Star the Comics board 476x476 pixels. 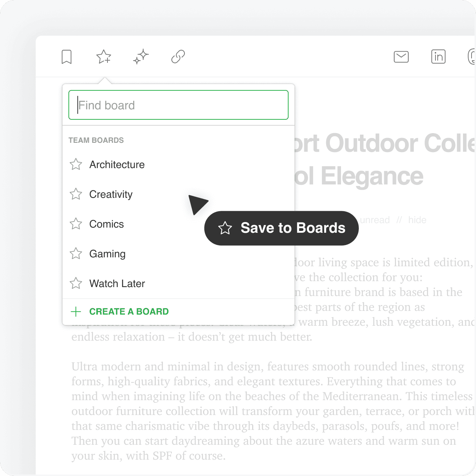pos(76,224)
